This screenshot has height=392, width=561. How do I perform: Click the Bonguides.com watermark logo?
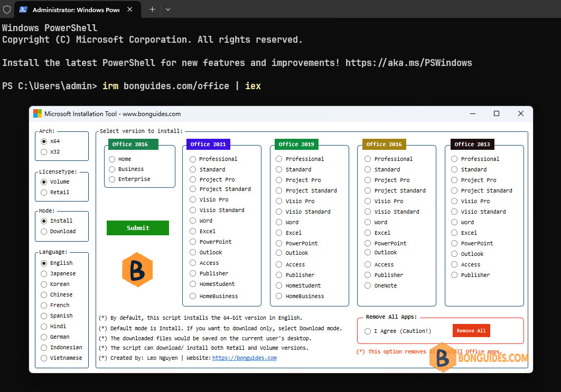(x=479, y=357)
